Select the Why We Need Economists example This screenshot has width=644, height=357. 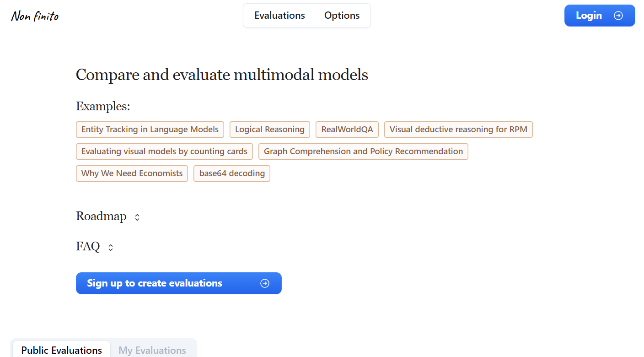click(132, 173)
